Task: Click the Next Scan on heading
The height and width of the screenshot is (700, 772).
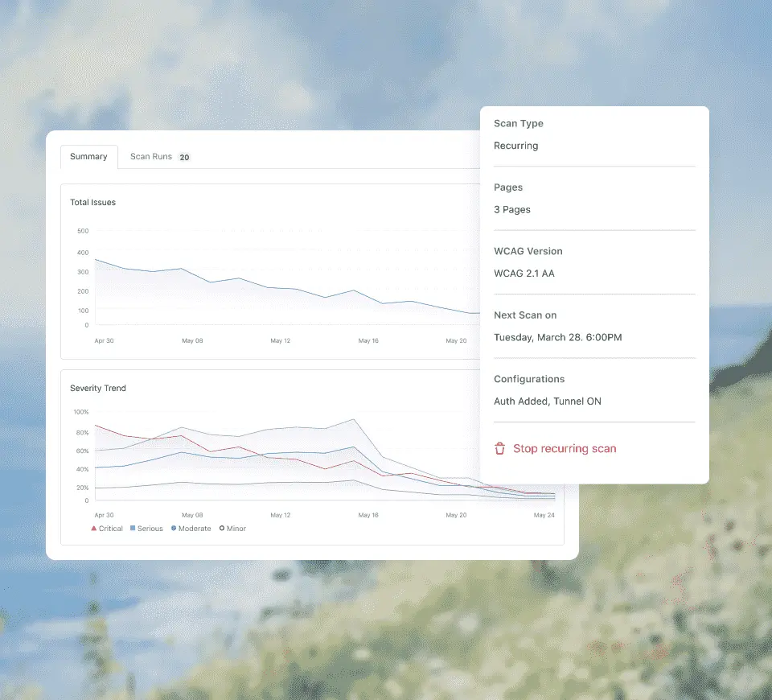Action: point(525,315)
